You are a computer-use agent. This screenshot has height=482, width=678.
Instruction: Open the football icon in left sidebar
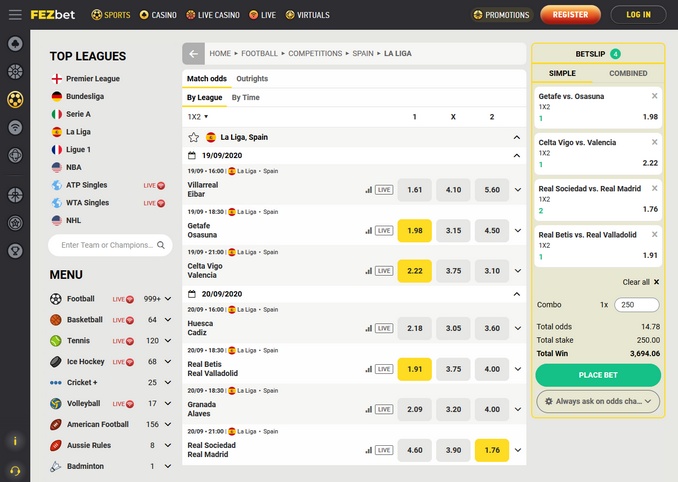tap(15, 99)
